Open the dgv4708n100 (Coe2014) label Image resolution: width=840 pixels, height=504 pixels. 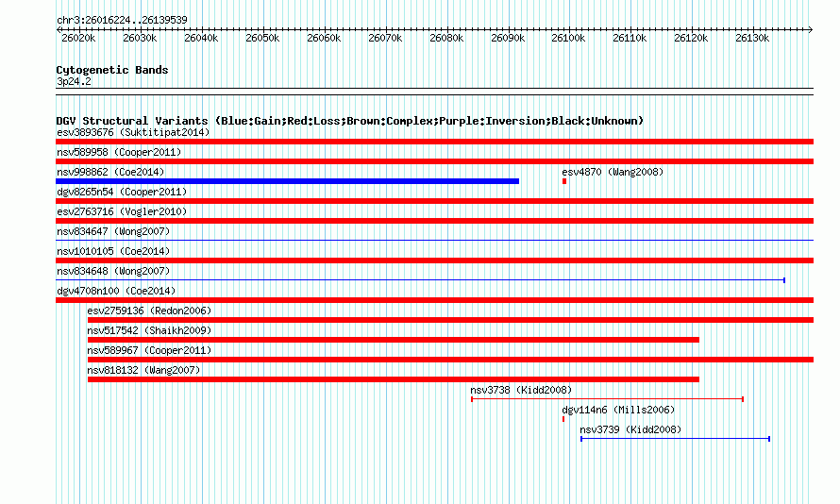pos(116,291)
